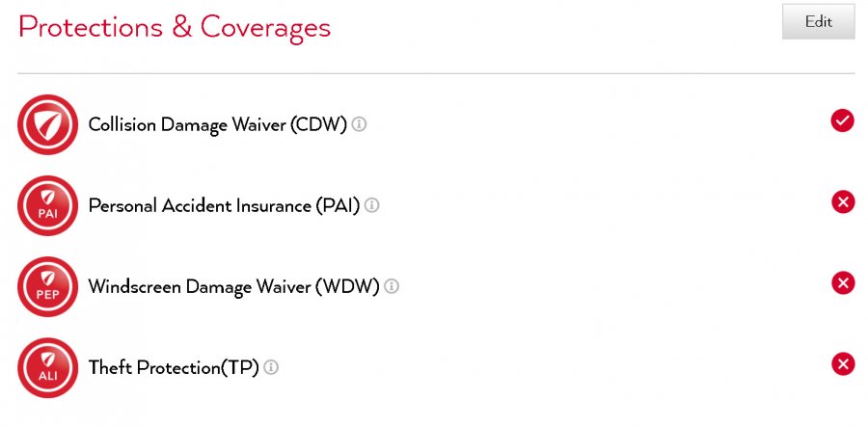Click the Personal Accident Insurance (PAI) text

click(x=224, y=205)
